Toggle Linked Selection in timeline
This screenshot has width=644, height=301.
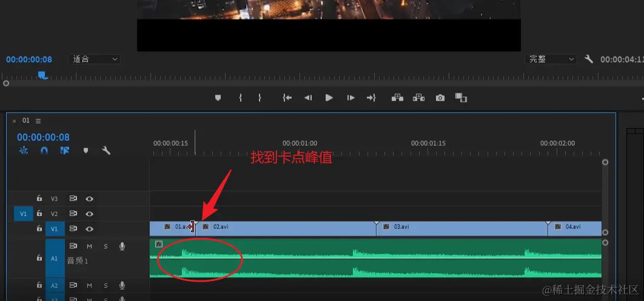65,150
